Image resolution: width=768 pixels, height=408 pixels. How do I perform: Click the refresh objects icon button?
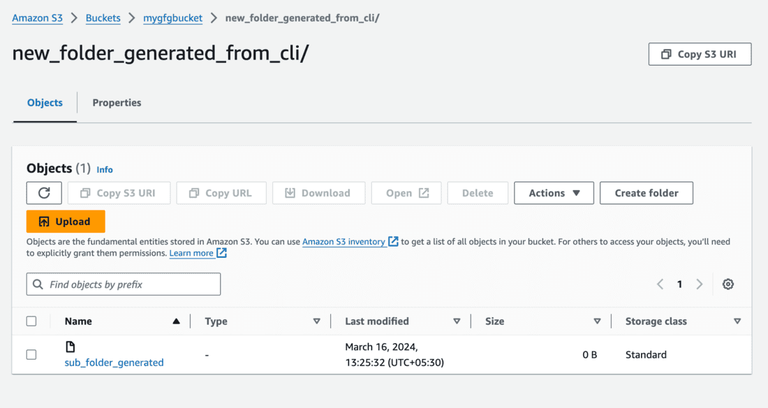[44, 193]
